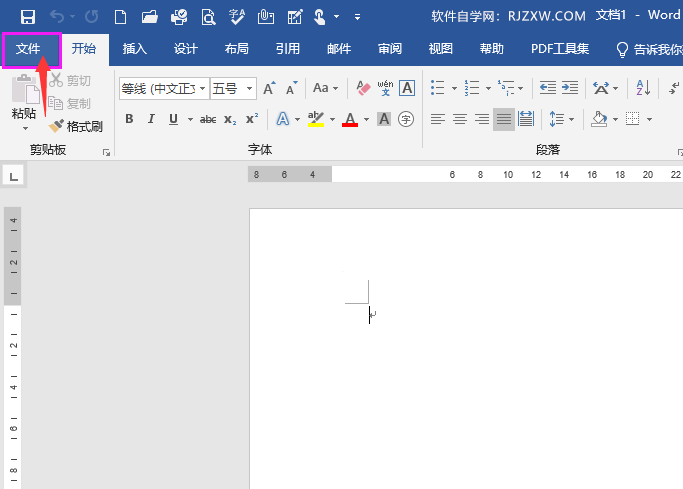683x489 pixels.
Task: Apply the yellow text highlight color
Action: [x=316, y=119]
